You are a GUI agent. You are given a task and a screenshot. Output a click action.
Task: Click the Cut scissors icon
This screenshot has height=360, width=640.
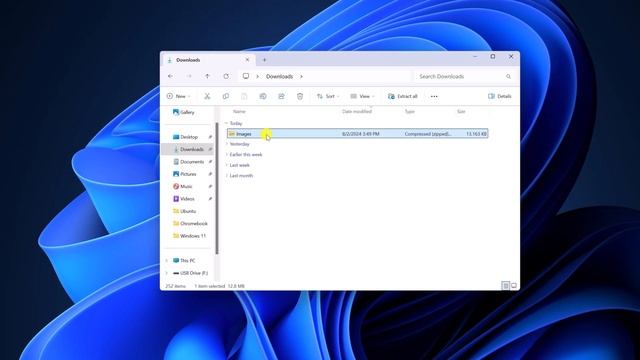(207, 96)
